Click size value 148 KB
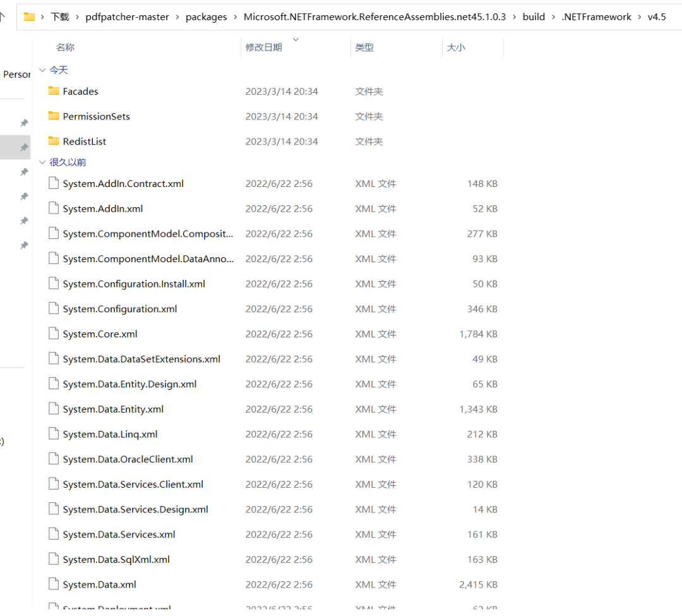This screenshot has height=616, width=682. click(482, 184)
